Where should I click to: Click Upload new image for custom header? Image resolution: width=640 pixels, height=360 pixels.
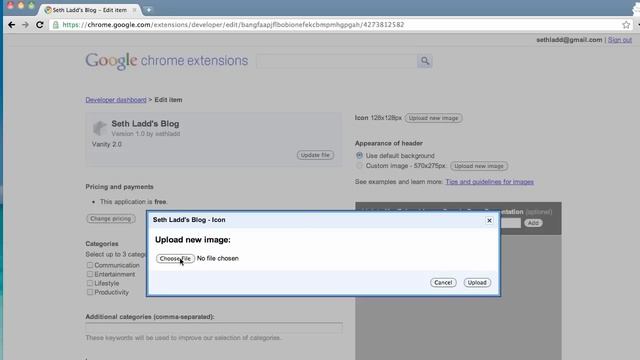[x=479, y=166]
